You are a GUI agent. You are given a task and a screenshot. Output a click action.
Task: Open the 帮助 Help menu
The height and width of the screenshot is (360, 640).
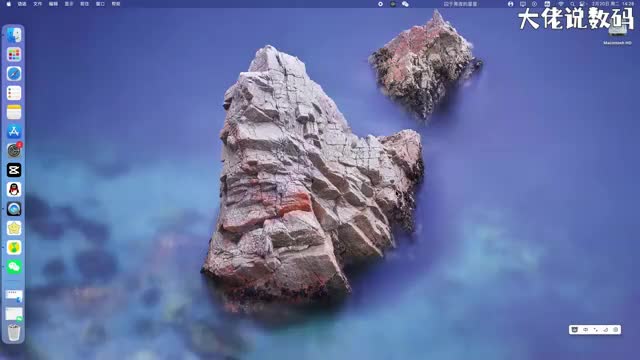click(116, 4)
